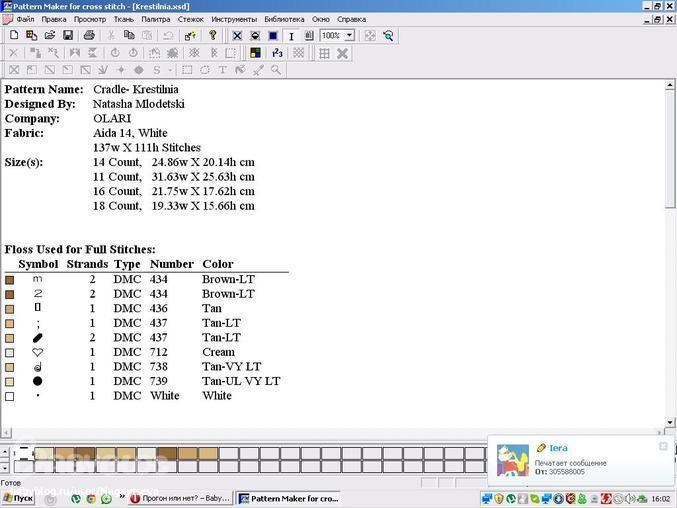The width and height of the screenshot is (677, 508).
Task: Select the text 'T' tool icon
Action: pyautogui.click(x=222, y=70)
